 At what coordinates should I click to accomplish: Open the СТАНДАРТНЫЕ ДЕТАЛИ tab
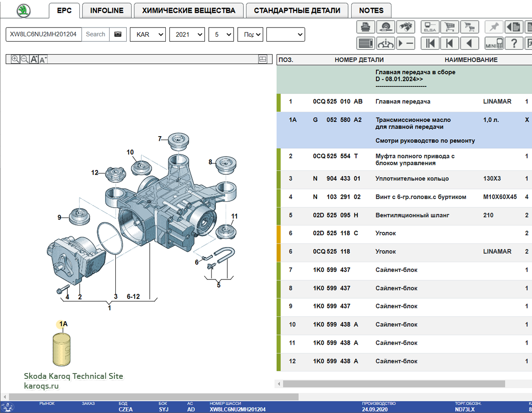coord(297,10)
